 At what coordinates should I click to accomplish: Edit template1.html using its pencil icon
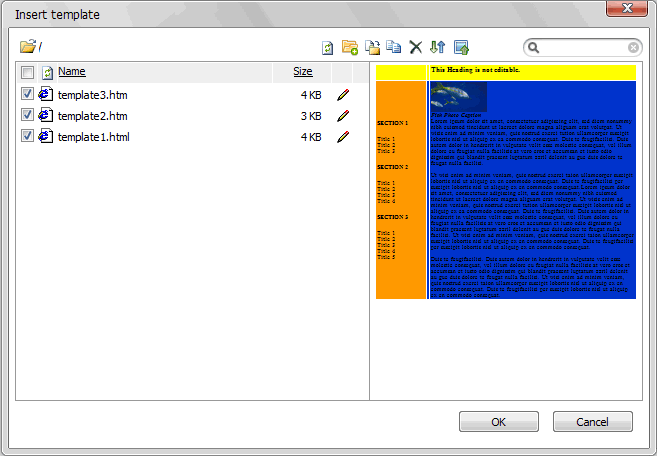(344, 137)
